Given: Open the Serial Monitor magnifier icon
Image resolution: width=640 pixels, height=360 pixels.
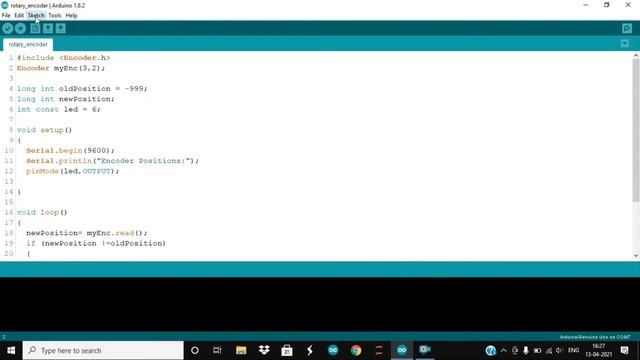Looking at the screenshot, I should tap(627, 28).
